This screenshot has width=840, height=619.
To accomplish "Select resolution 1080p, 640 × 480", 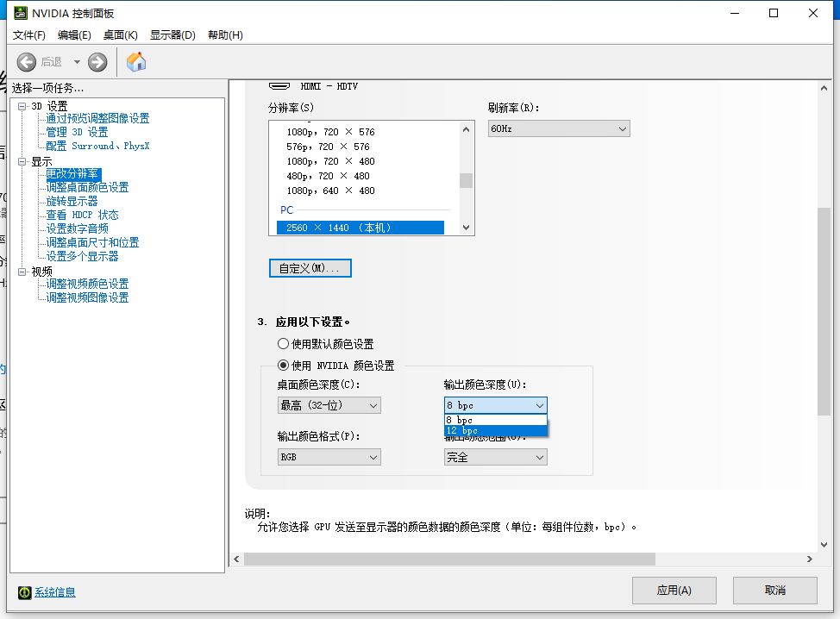I will click(x=330, y=191).
